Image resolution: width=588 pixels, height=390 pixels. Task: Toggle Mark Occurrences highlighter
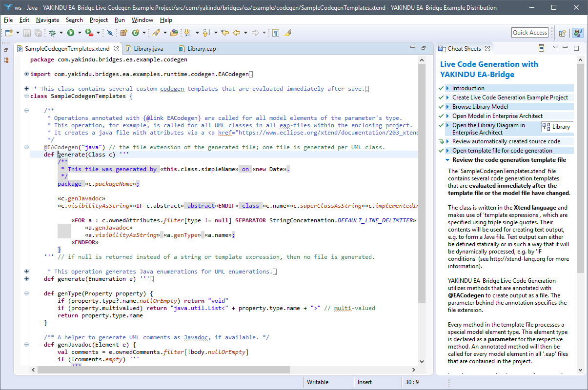(x=287, y=33)
